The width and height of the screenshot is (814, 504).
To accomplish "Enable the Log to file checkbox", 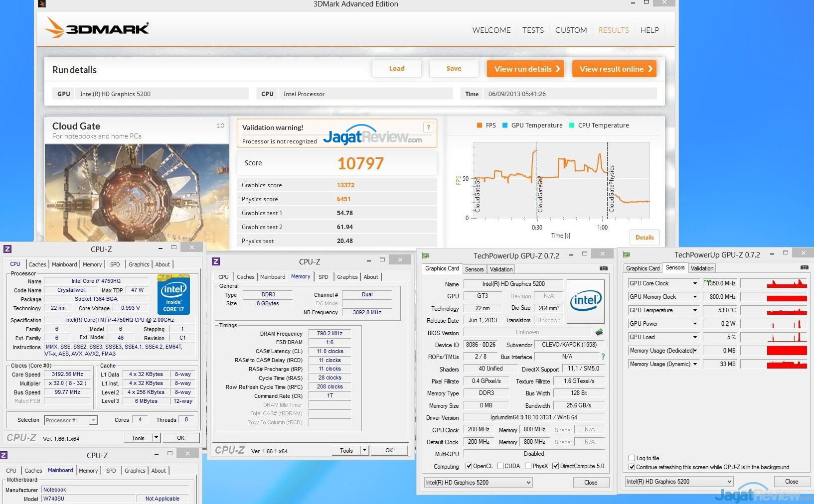I will 632,458.
